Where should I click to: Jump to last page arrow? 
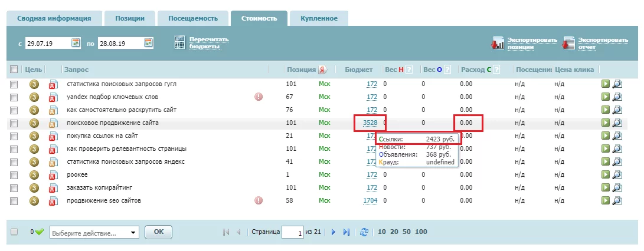(346, 232)
